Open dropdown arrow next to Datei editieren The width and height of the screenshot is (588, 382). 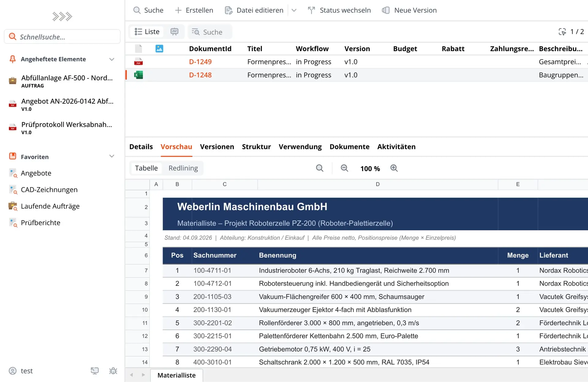coord(294,10)
